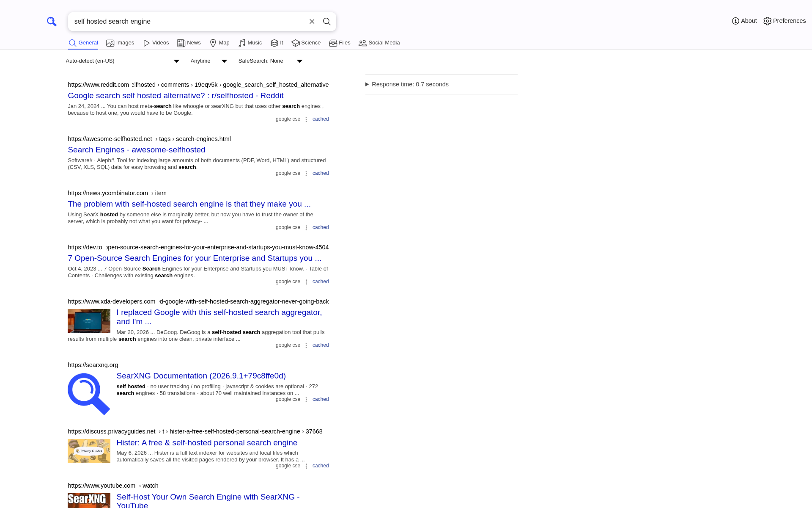
Task: Expand the Response time details
Action: pyautogui.click(x=407, y=84)
